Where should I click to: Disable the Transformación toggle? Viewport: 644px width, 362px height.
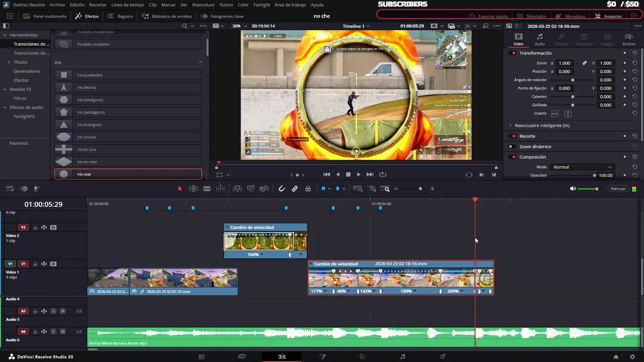click(x=513, y=53)
